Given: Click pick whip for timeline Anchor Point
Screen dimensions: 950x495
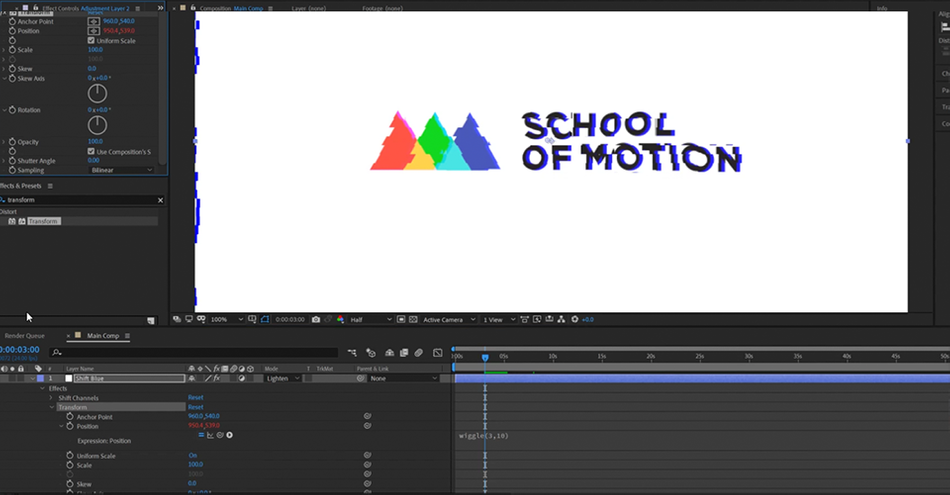Looking at the screenshot, I should tap(367, 416).
